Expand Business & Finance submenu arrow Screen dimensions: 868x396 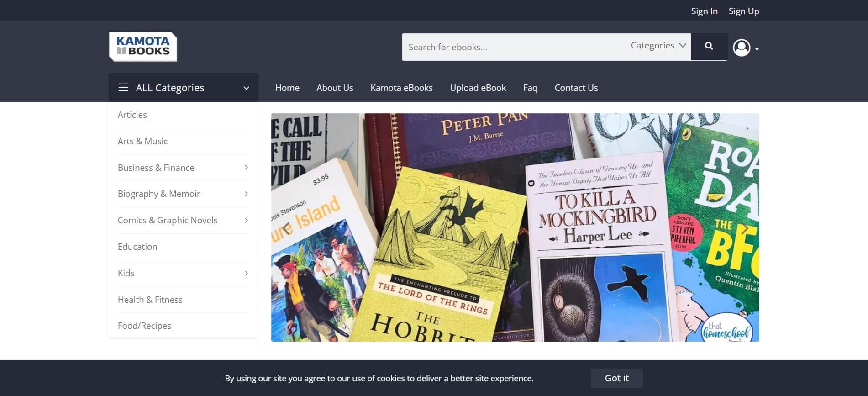click(246, 168)
